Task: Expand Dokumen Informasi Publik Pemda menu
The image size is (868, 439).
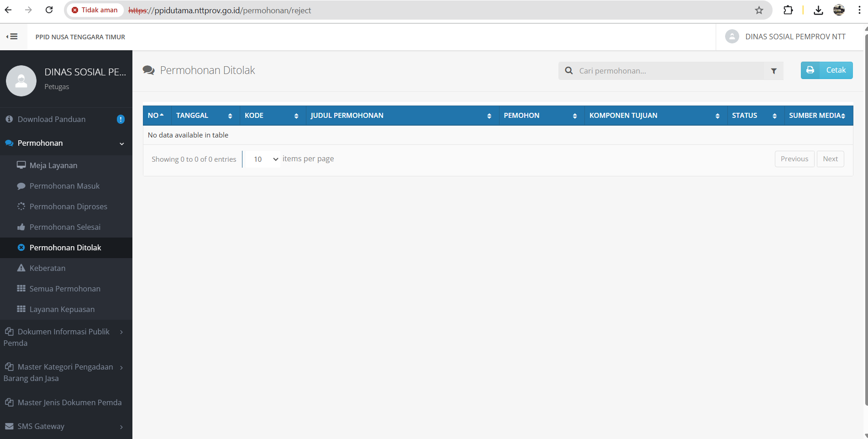Action: tap(64, 337)
